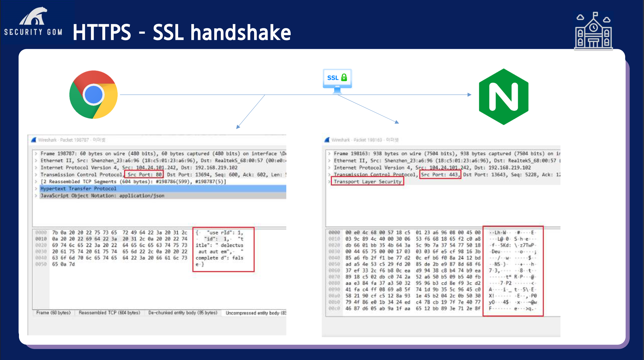Switch to Frame (60 bytes) tab
This screenshot has width=644, height=360.
(53, 313)
